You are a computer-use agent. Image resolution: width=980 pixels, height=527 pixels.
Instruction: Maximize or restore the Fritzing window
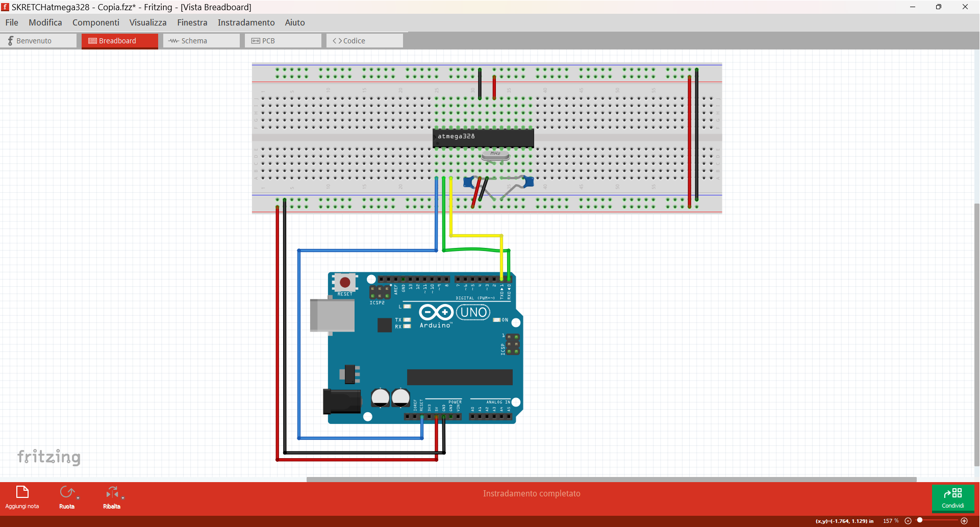click(938, 7)
